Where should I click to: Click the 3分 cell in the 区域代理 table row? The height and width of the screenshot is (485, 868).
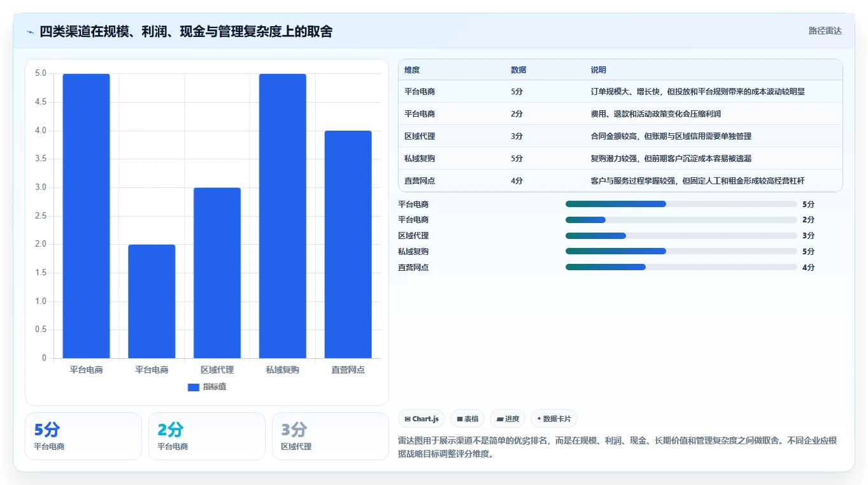(x=517, y=136)
